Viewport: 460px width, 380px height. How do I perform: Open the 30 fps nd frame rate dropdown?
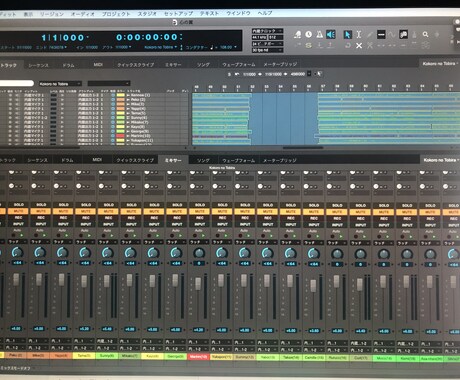click(x=267, y=50)
